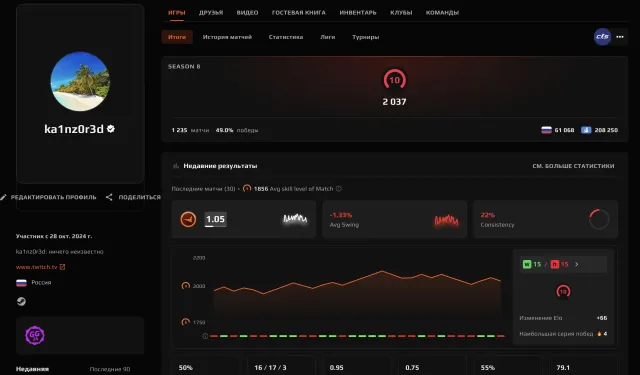Click the Russian flag country ranking

[546, 130]
